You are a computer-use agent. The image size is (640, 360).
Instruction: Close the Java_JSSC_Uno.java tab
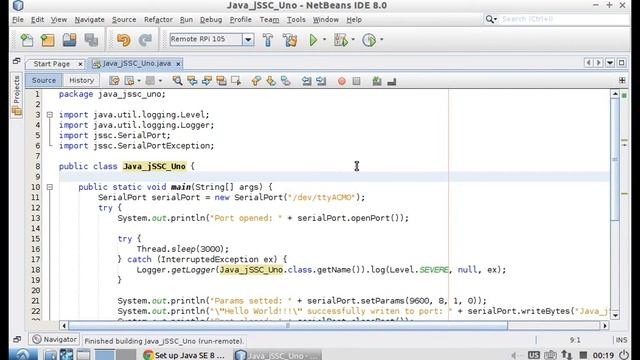(x=178, y=64)
